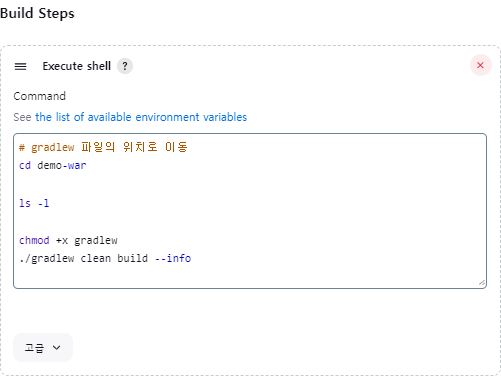
Task: Click the drag handle beside Execute shell
Action: 20,66
